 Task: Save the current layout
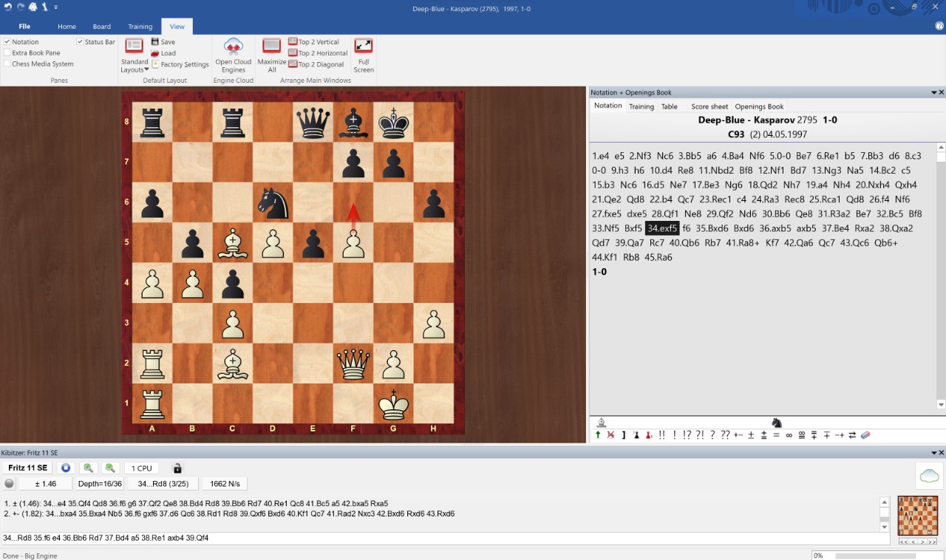point(163,42)
